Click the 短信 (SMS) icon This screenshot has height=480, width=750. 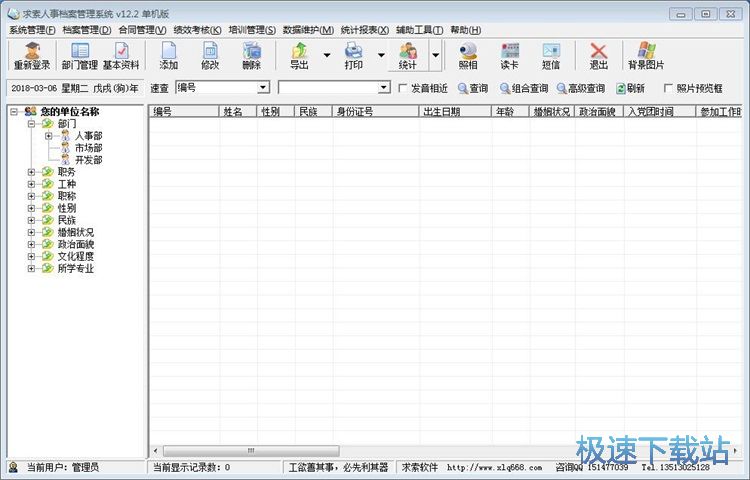pos(551,56)
